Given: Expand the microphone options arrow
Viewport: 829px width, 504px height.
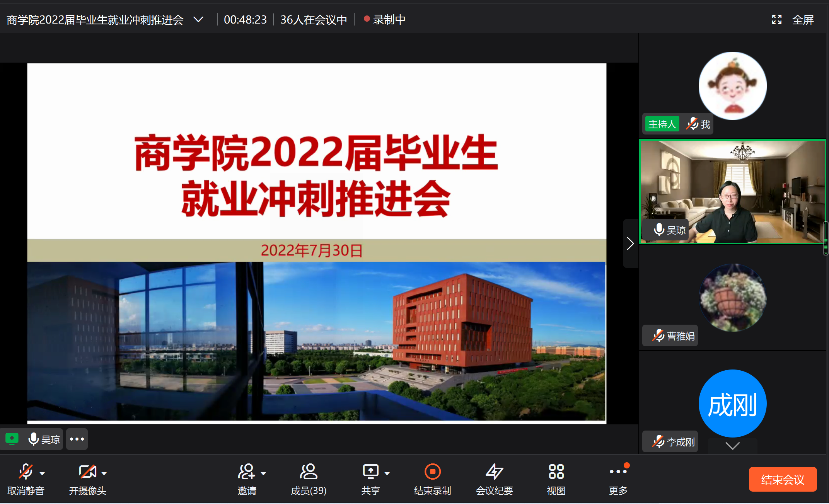Looking at the screenshot, I should (x=42, y=473).
